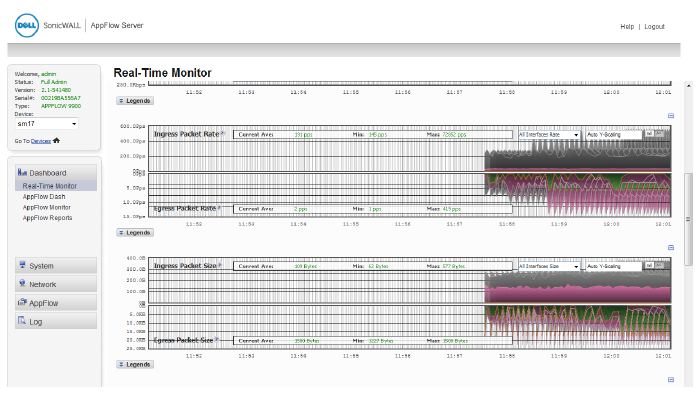Click the Logout link

point(654,27)
